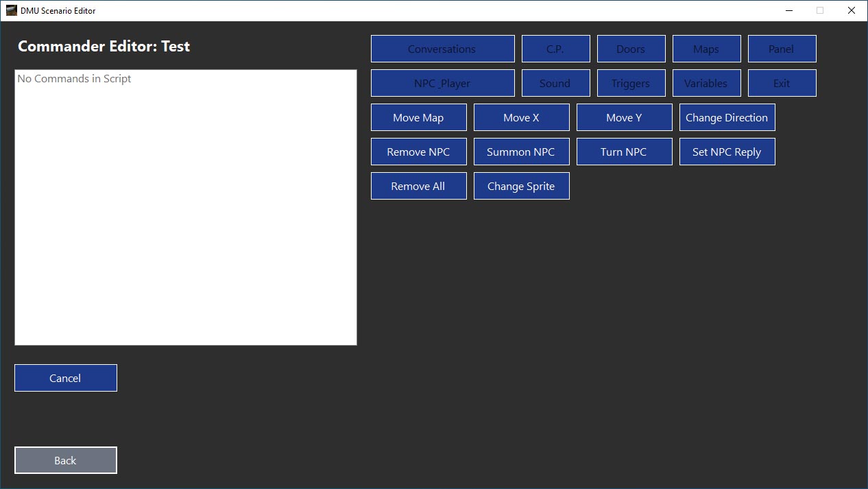Select the Panel category
868x489 pixels.
tap(782, 49)
